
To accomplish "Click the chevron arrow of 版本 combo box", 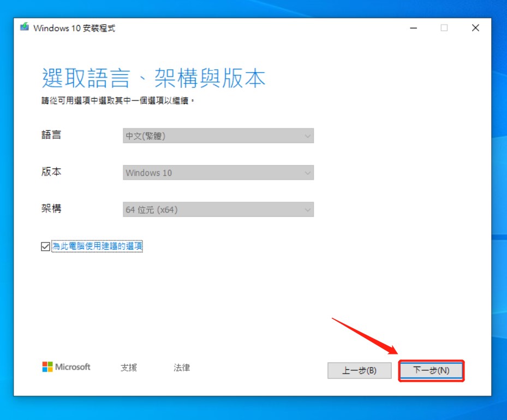I will (x=308, y=173).
